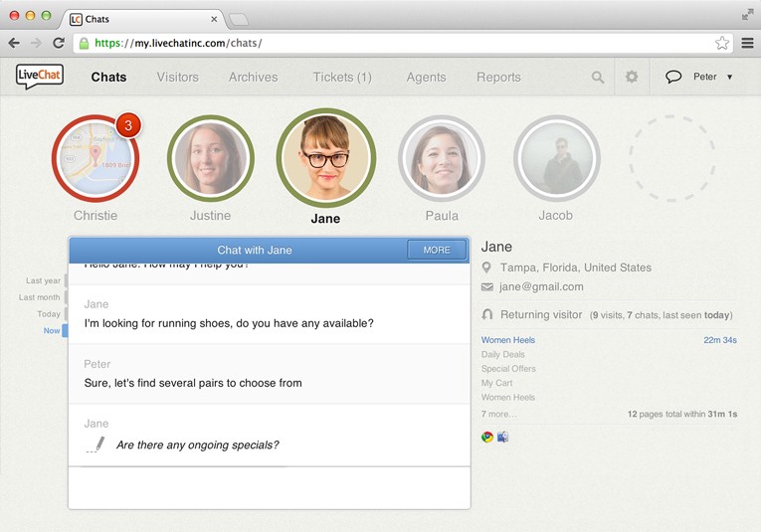Open a new browser tab
This screenshot has height=532, width=761.
[x=239, y=20]
